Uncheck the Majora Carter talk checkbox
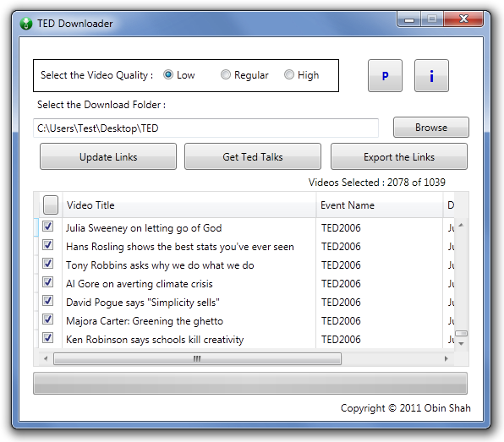The height and width of the screenshot is (442, 504). pos(48,319)
